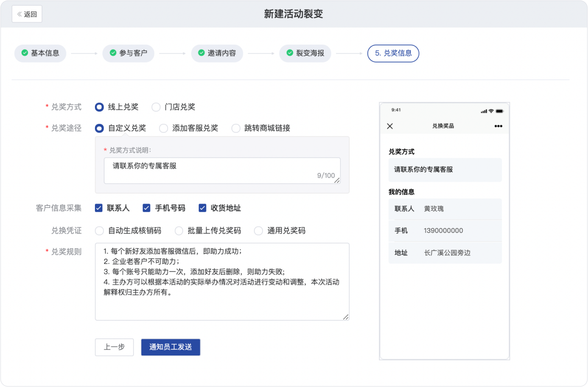Click 手机 row showing 1390000000
Screen dimensions: 588x387
pos(445,231)
